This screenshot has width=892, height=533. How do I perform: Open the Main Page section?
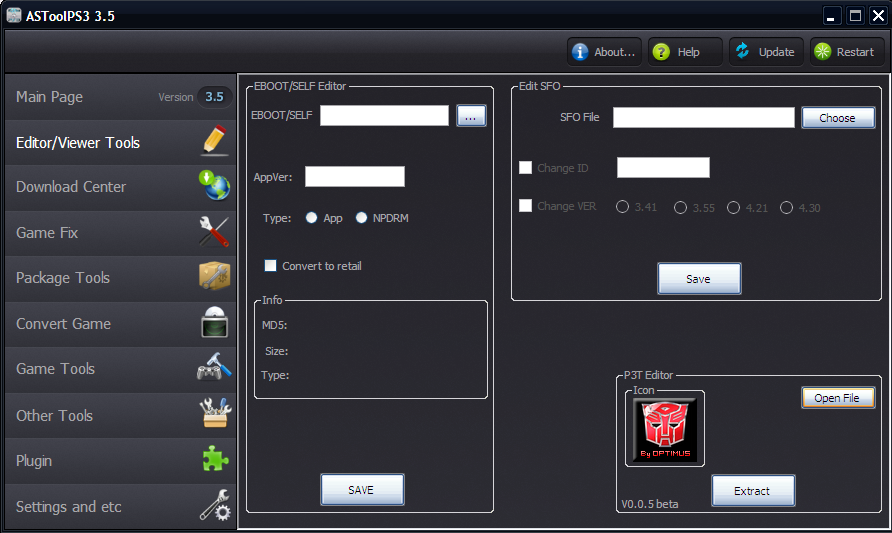click(x=121, y=97)
